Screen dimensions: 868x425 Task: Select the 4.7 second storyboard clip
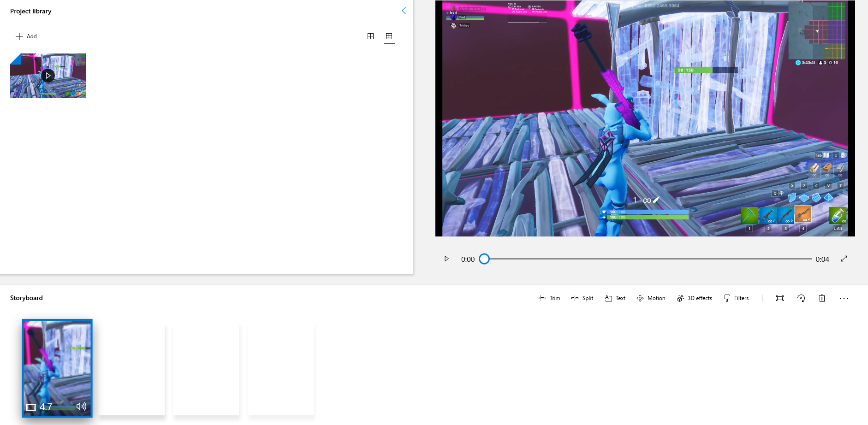click(x=57, y=368)
